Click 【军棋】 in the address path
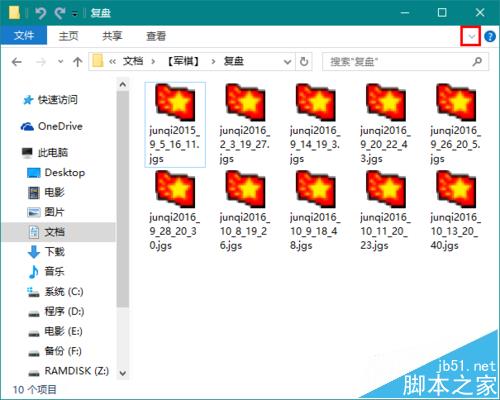Viewport: 500px width, 400px height. tap(183, 61)
